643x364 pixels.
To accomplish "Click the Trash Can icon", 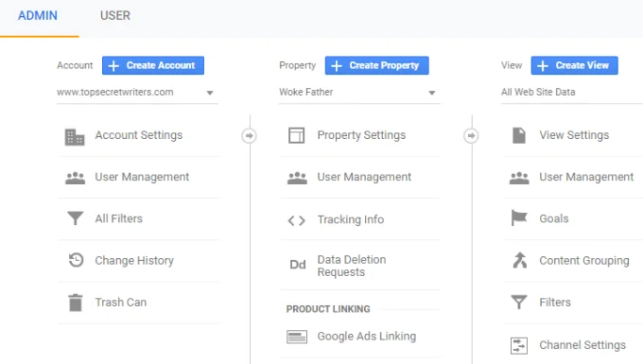I will [76, 303].
